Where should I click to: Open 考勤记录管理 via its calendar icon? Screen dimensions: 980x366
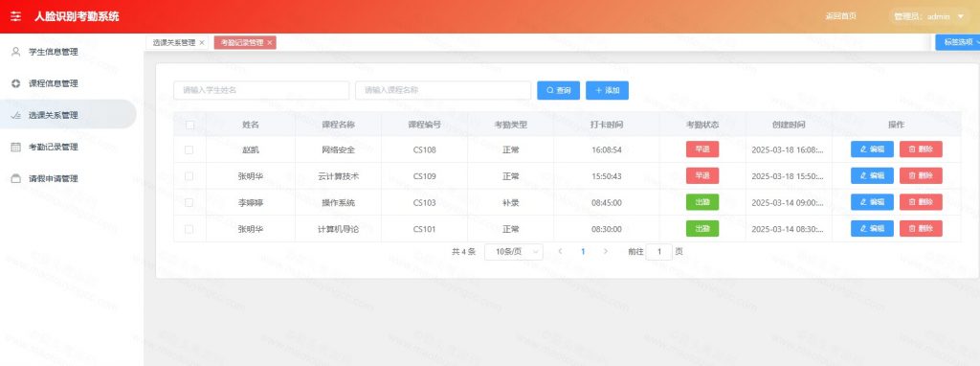pyautogui.click(x=16, y=147)
